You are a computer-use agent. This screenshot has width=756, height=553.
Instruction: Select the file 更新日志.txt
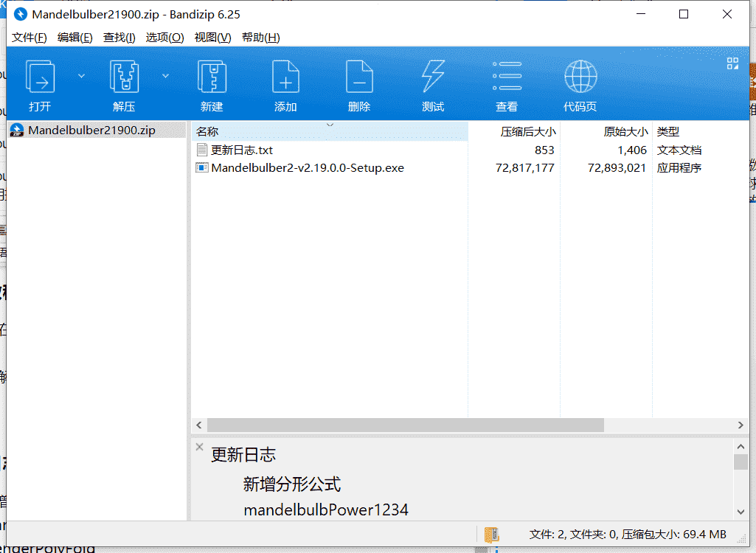[242, 150]
